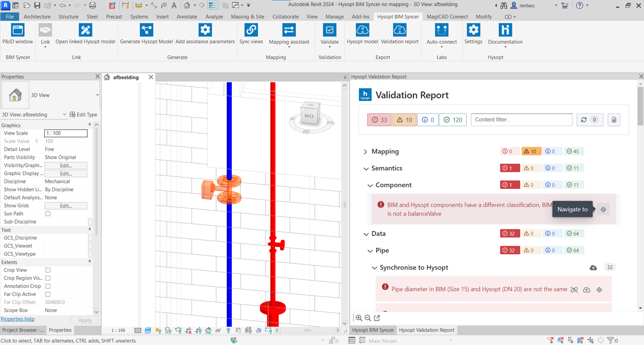Switch to the Architecture ribbon tab

click(37, 17)
